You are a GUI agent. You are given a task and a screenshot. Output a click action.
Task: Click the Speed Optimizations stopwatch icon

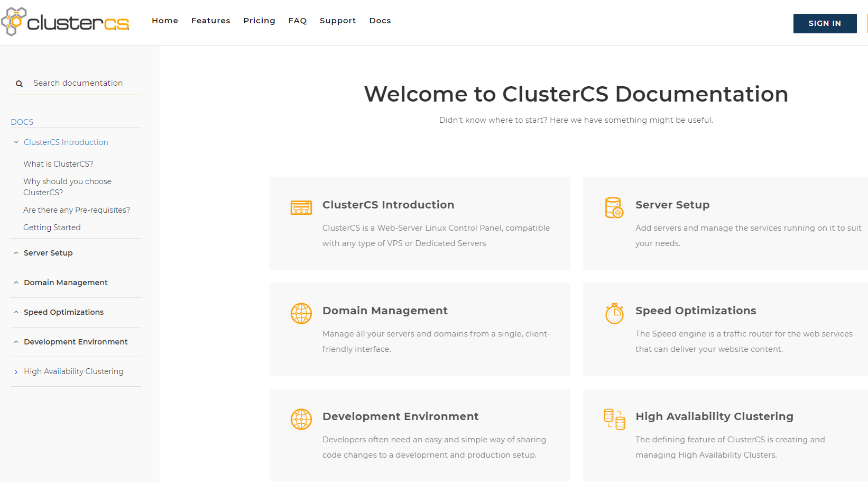614,313
